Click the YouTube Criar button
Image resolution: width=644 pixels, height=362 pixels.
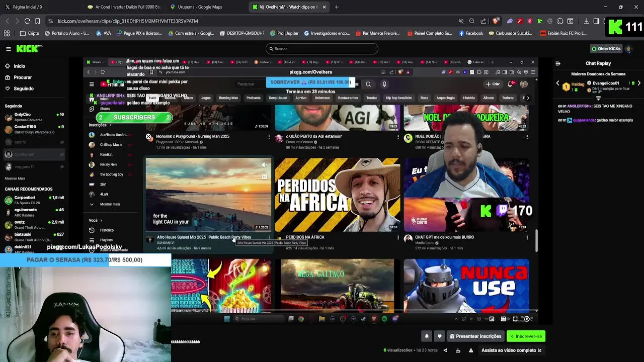[493, 84]
